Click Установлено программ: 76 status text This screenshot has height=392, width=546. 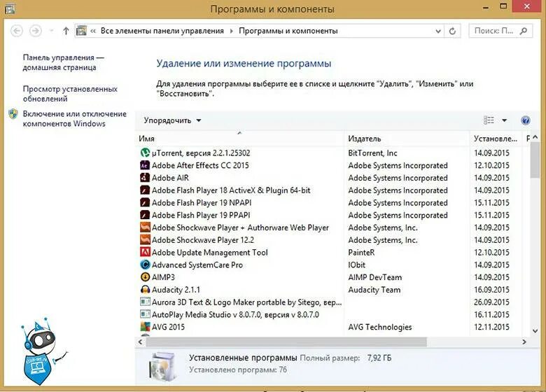[x=238, y=370]
